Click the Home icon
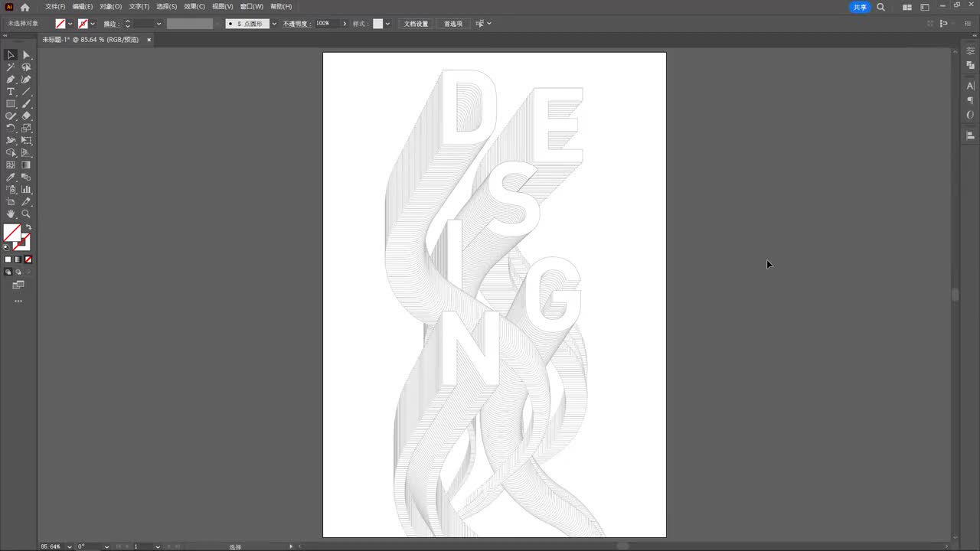The width and height of the screenshot is (980, 551). pyautogui.click(x=24, y=7)
